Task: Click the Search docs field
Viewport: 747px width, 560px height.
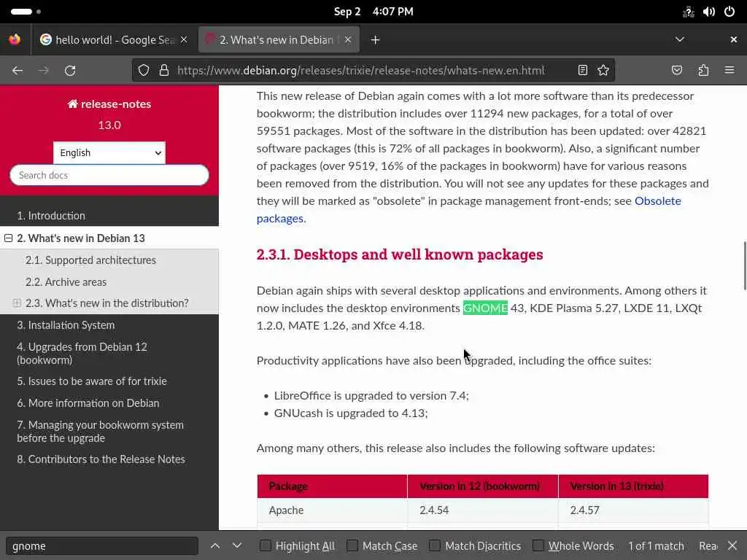Action: 109,175
